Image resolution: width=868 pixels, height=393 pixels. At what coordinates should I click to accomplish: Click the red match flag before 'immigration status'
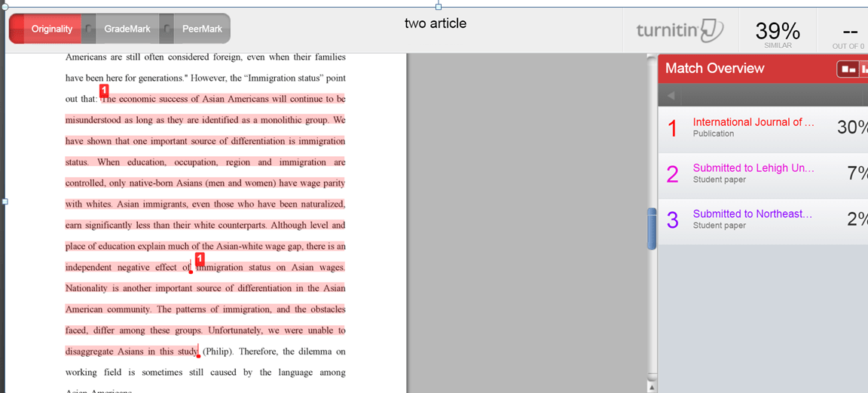pyautogui.click(x=200, y=258)
